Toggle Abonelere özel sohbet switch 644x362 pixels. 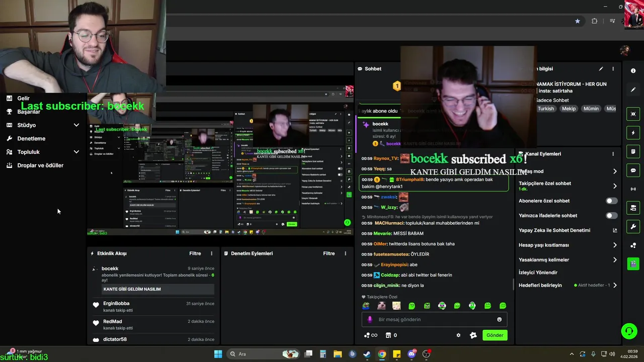coord(611,201)
